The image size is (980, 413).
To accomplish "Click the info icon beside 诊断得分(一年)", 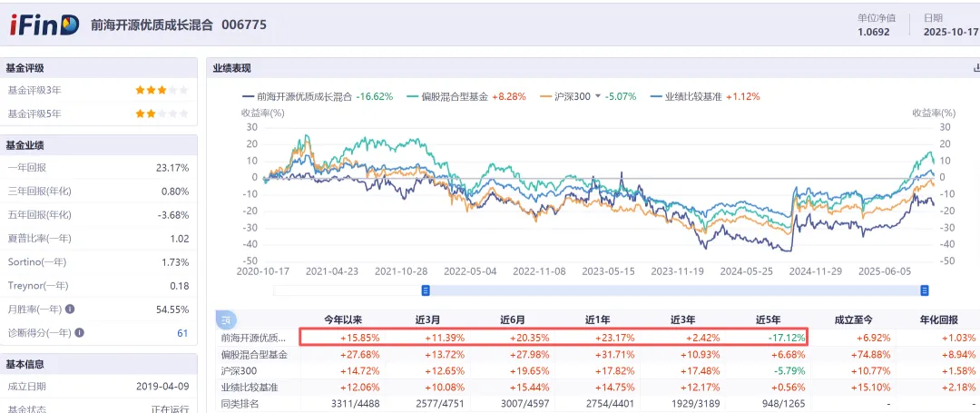I will click(x=82, y=333).
